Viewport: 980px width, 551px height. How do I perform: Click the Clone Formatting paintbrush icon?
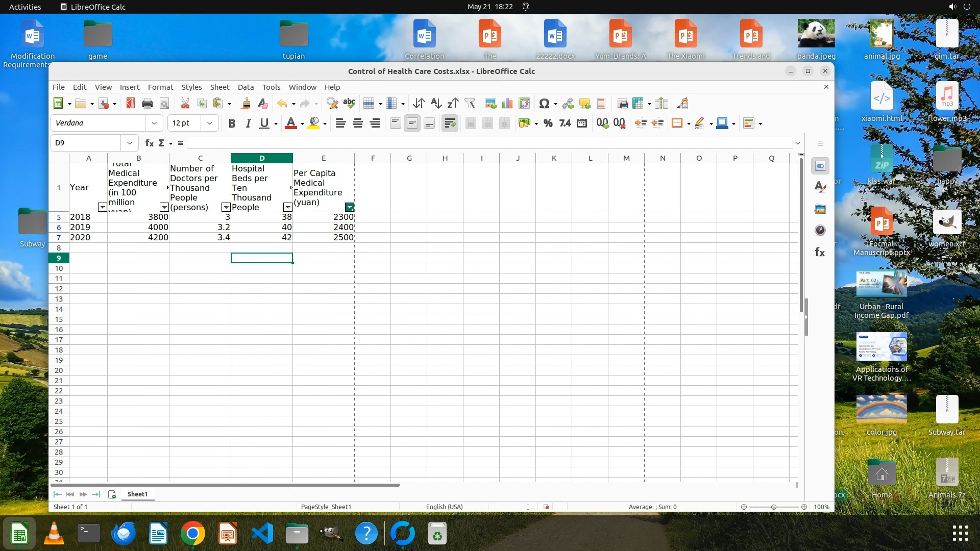pos(246,104)
